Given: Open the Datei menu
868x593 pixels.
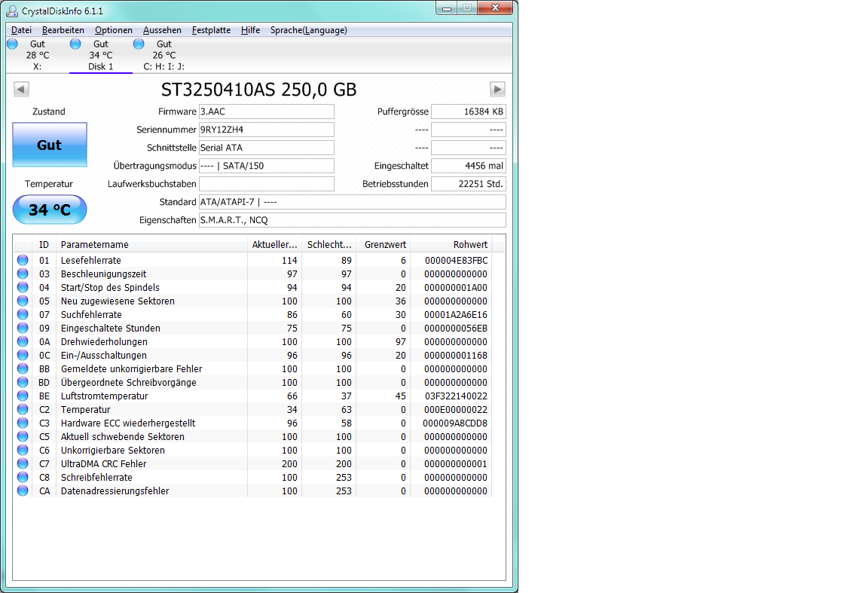Looking at the screenshot, I should tap(21, 30).
